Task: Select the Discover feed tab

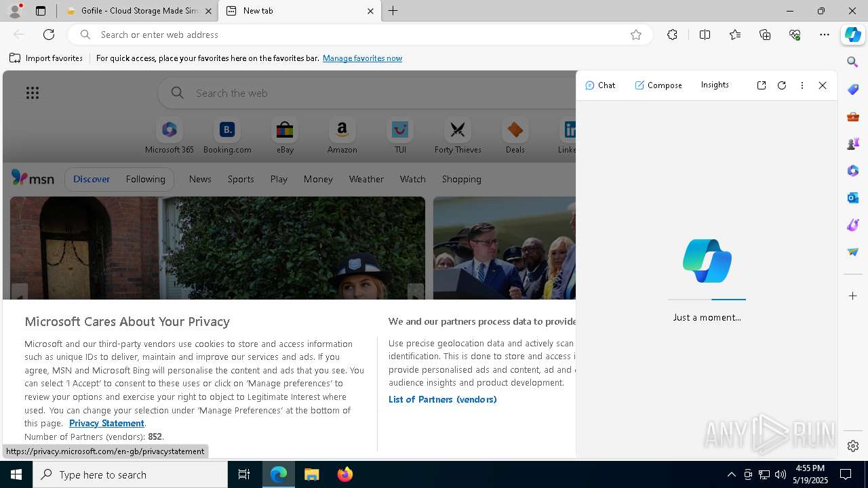Action: [92, 179]
